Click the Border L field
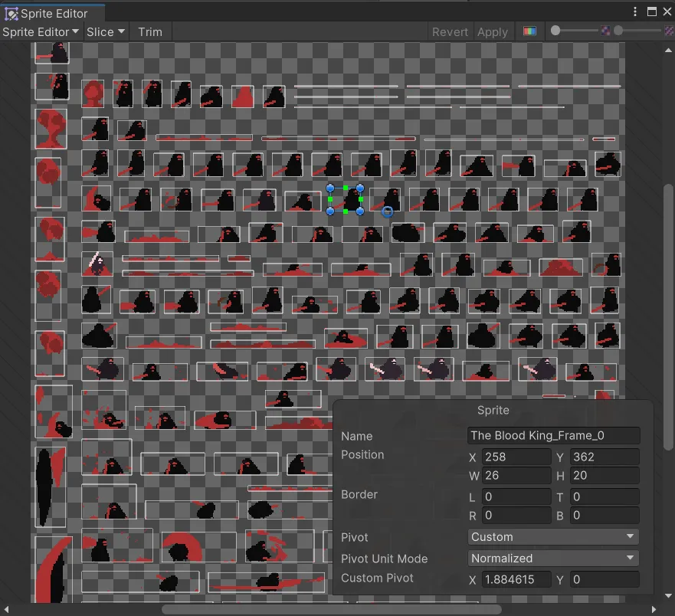 click(x=516, y=496)
